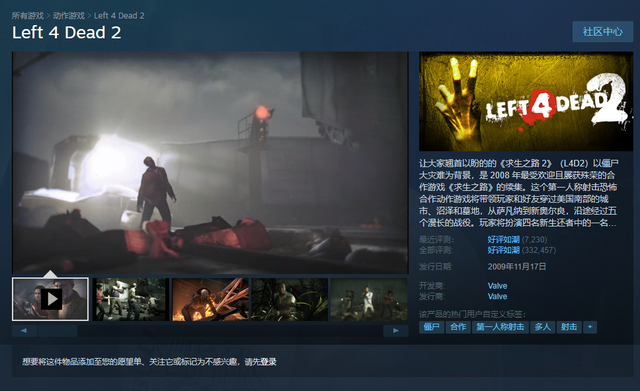Open the 社区中心 community hub
The width and height of the screenshot is (640, 391).
602,31
